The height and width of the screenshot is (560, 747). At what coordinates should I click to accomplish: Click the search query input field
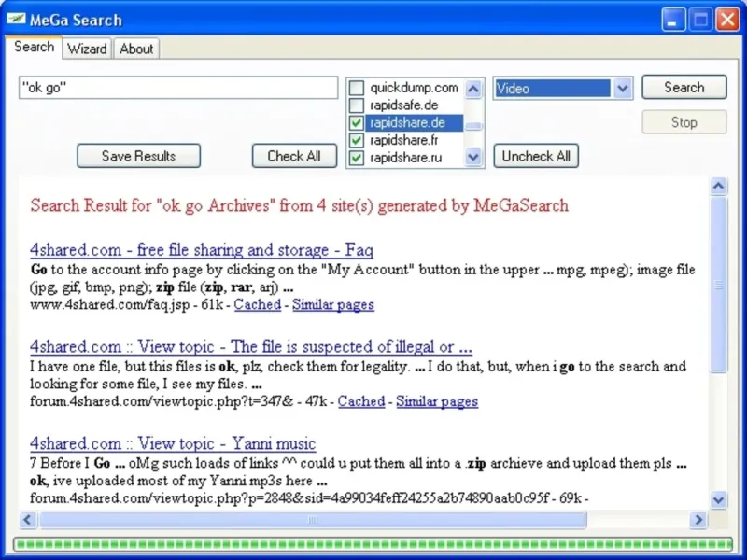178,88
